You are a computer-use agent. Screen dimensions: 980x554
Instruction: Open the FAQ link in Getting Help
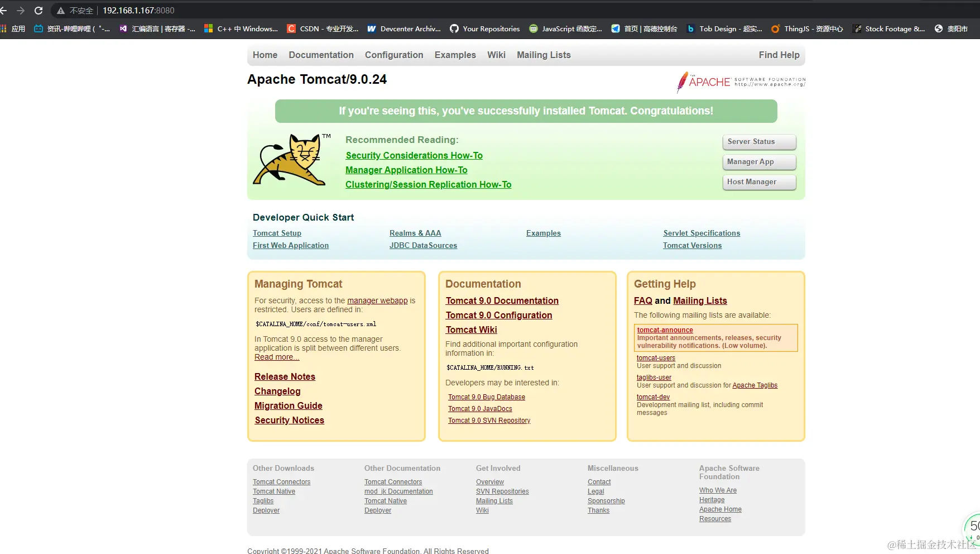643,300
